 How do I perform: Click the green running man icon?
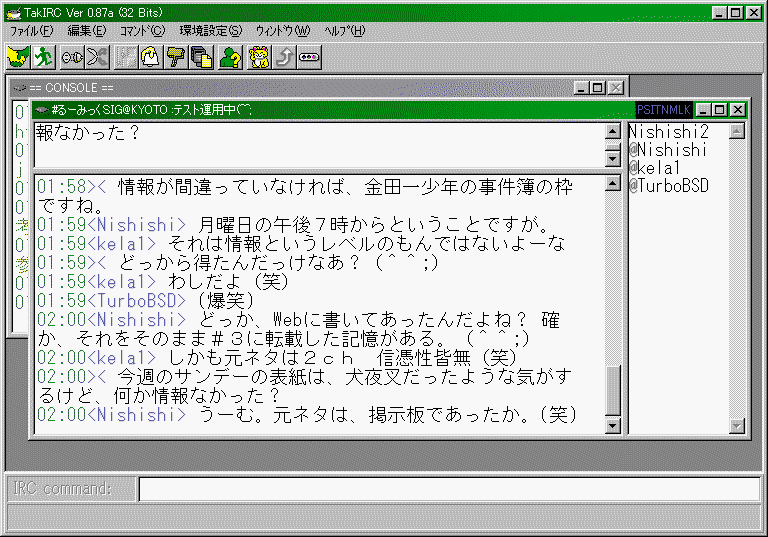click(x=43, y=57)
